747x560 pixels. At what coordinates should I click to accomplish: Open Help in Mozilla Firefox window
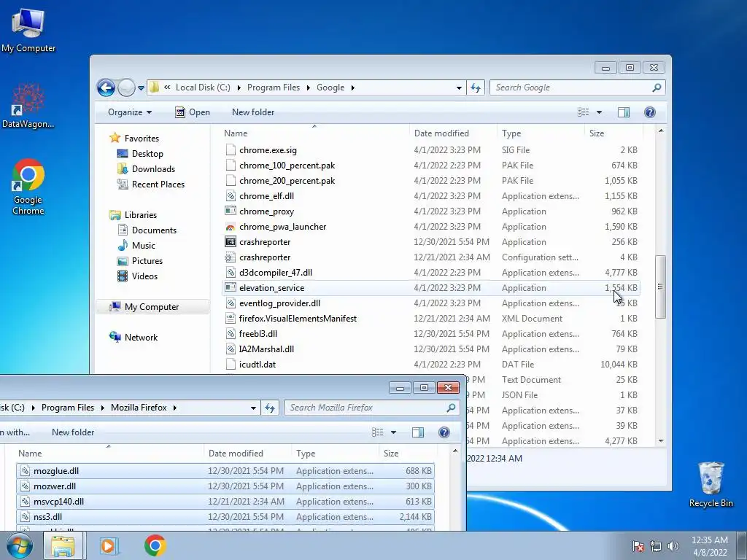tap(444, 432)
